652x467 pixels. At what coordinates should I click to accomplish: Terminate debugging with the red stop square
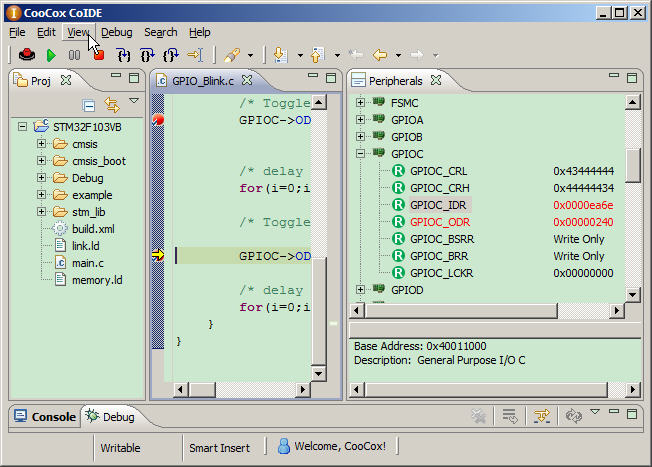[x=99, y=55]
